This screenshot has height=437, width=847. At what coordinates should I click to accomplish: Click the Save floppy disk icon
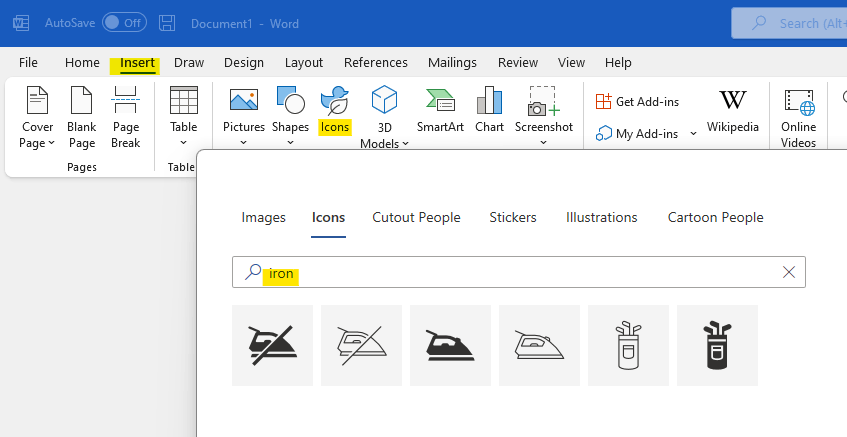pos(167,23)
